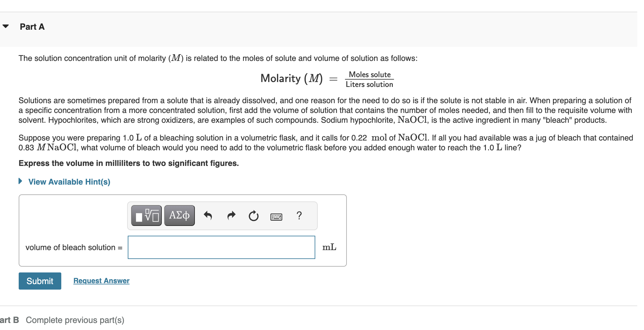Open the Request Answer link
644x330 pixels.
tap(101, 280)
